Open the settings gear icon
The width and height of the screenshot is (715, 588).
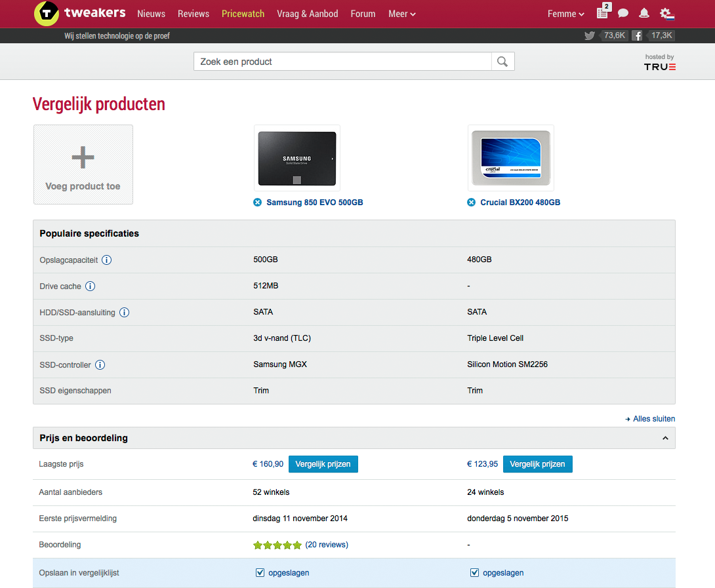[x=666, y=14]
